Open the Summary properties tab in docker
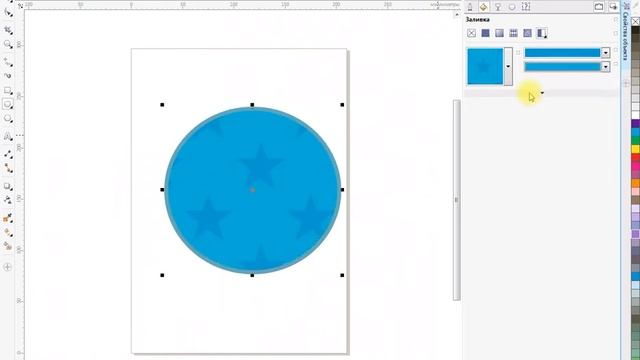 pos(526,7)
